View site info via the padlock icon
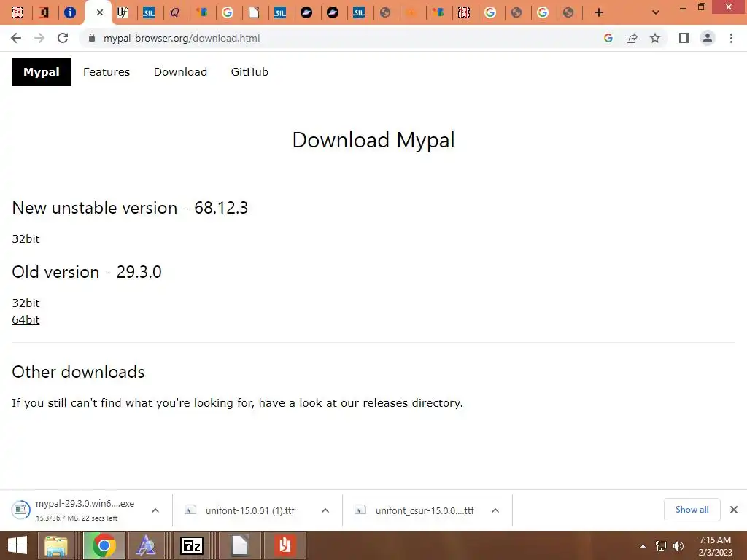Screen dimensions: 747x560 click(x=92, y=38)
